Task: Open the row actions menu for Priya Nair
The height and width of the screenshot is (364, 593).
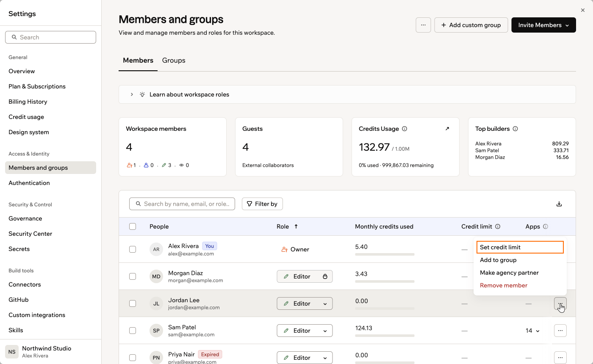Action: click(x=560, y=358)
